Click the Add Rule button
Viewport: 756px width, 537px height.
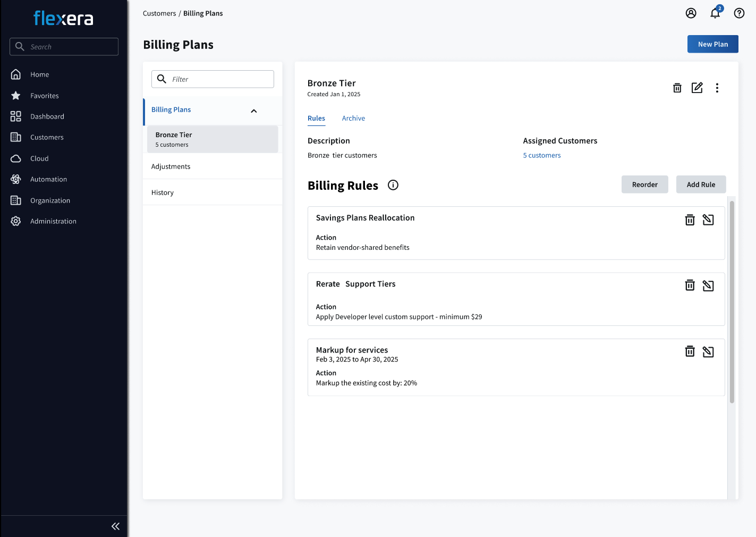701,184
